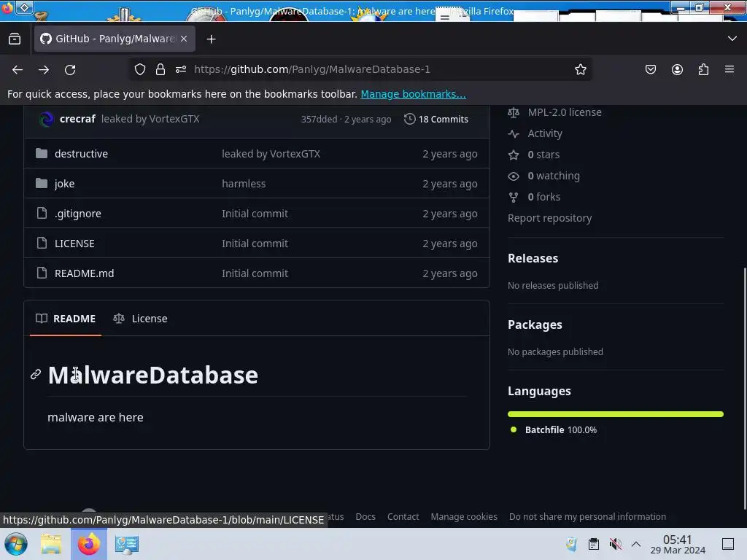Switch to the README tab

tap(66, 319)
